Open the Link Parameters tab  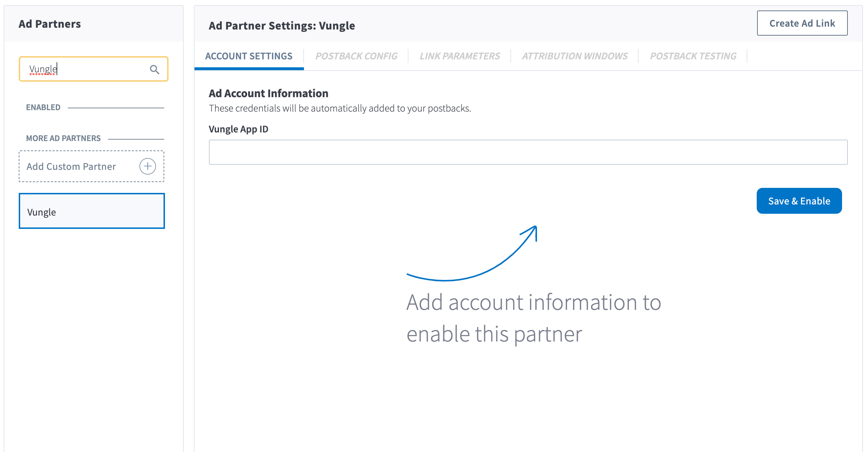(x=460, y=56)
